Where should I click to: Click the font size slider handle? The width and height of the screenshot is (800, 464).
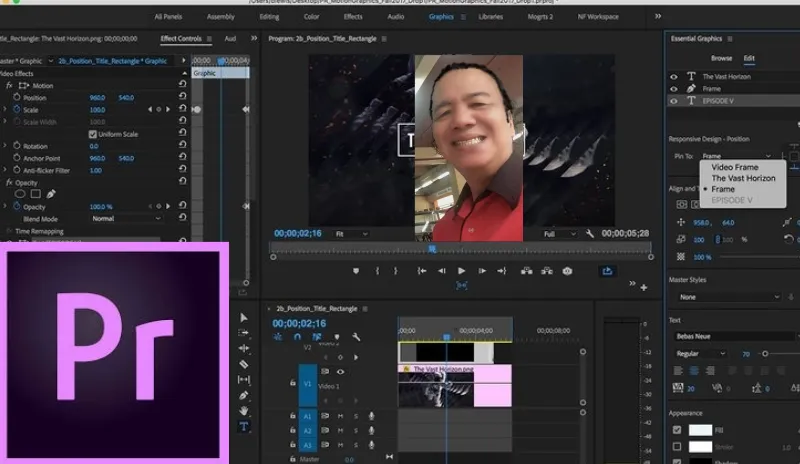[765, 353]
